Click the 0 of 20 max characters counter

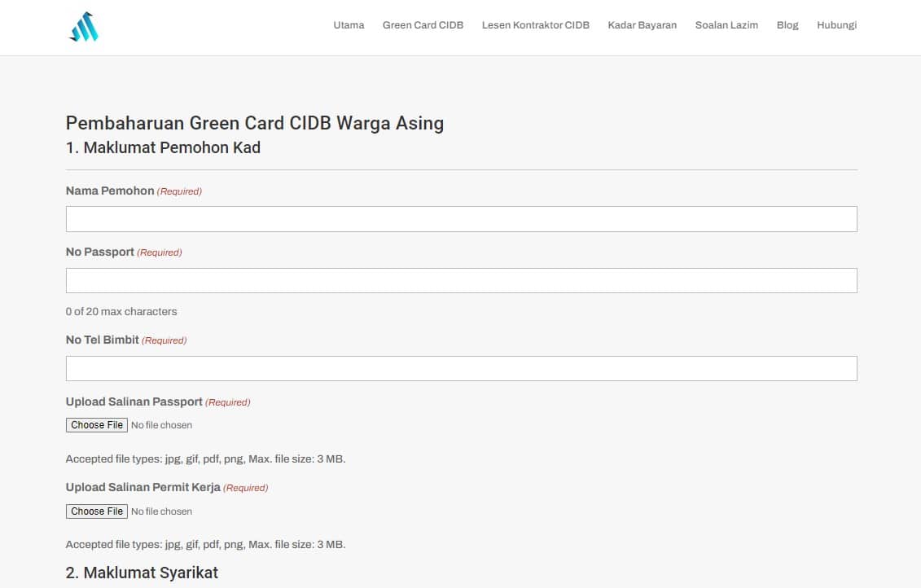[x=121, y=311]
